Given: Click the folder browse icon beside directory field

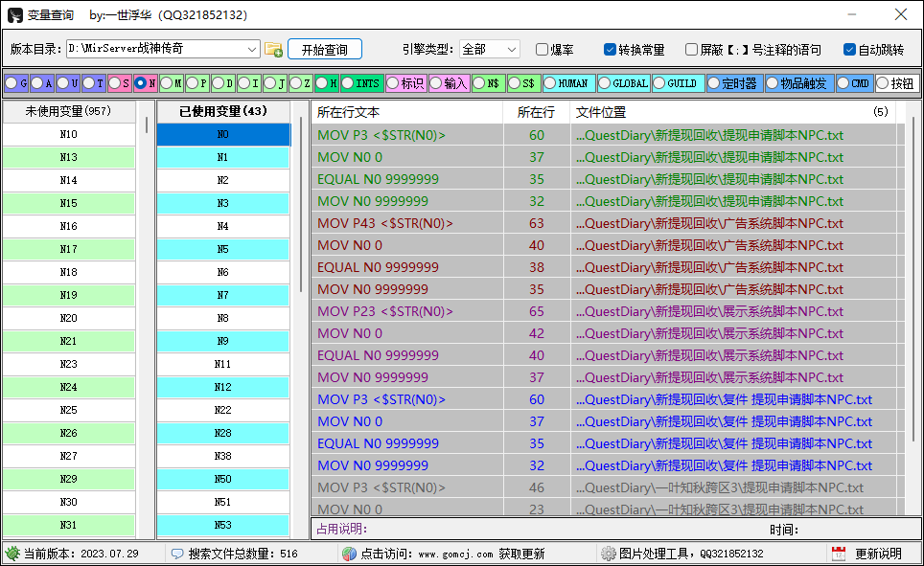Looking at the screenshot, I should point(273,50).
